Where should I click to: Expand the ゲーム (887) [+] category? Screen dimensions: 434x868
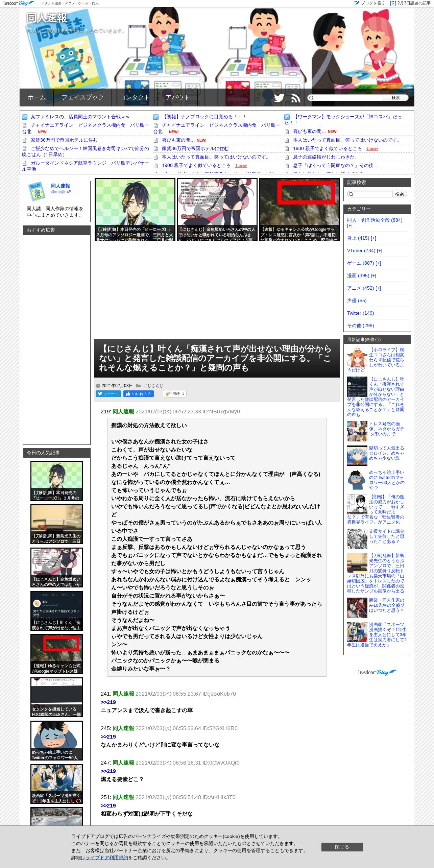point(378,263)
